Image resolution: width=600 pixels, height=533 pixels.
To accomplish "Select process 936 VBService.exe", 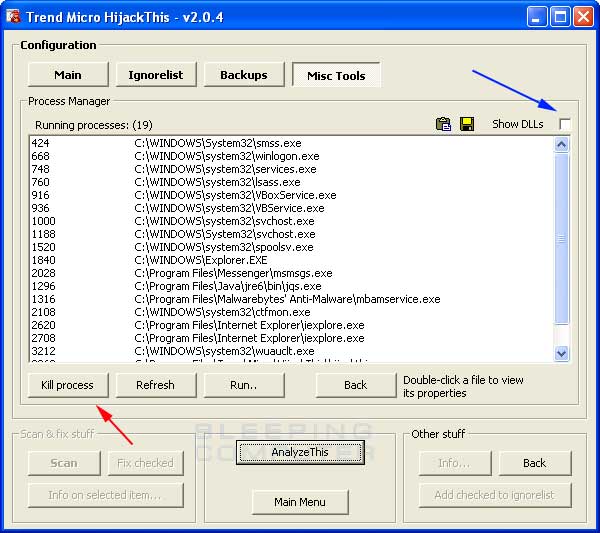I will [x=292, y=208].
